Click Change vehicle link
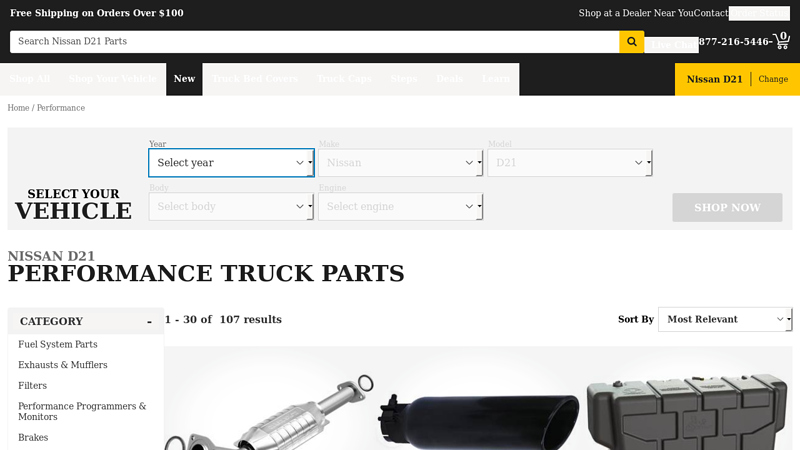The image size is (800, 450). click(x=773, y=79)
